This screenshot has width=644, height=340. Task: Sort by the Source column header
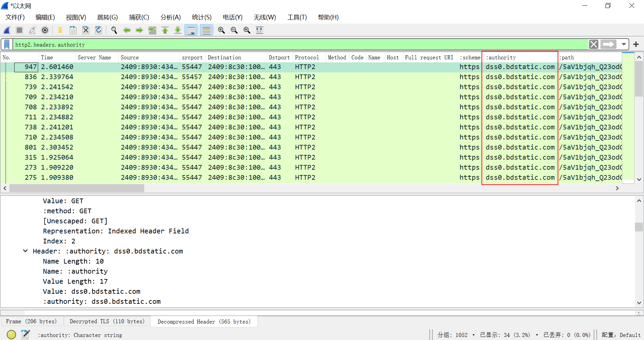pos(149,58)
